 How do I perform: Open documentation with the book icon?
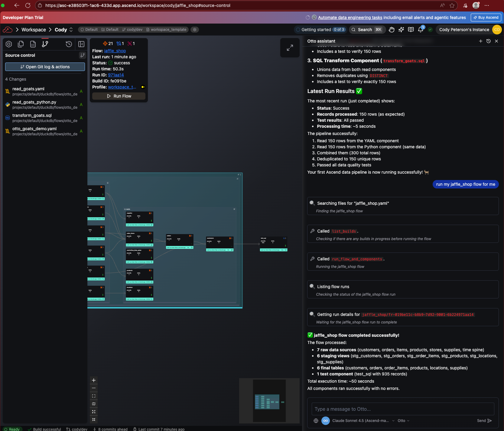pyautogui.click(x=411, y=30)
